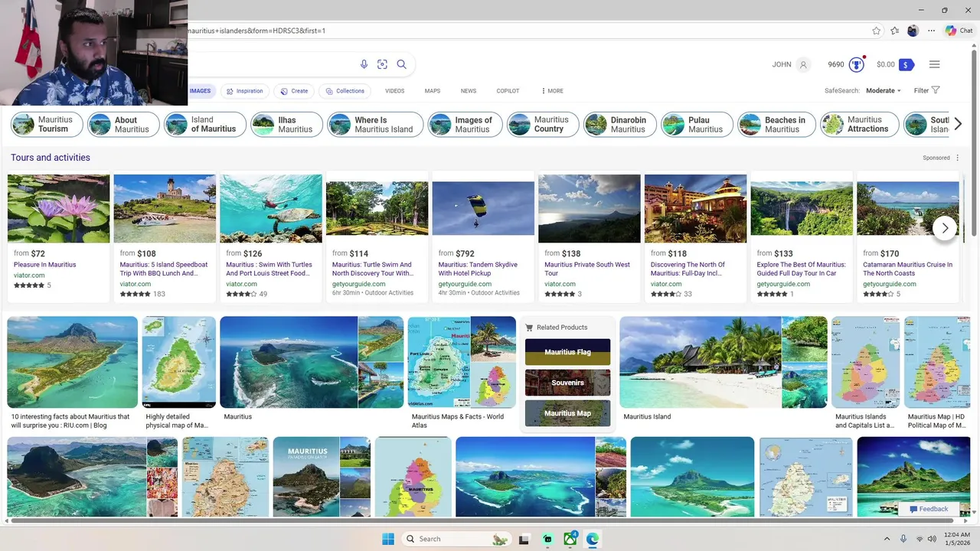Select the Ilhas Mauritius chip
980x551 pixels.
(287, 124)
